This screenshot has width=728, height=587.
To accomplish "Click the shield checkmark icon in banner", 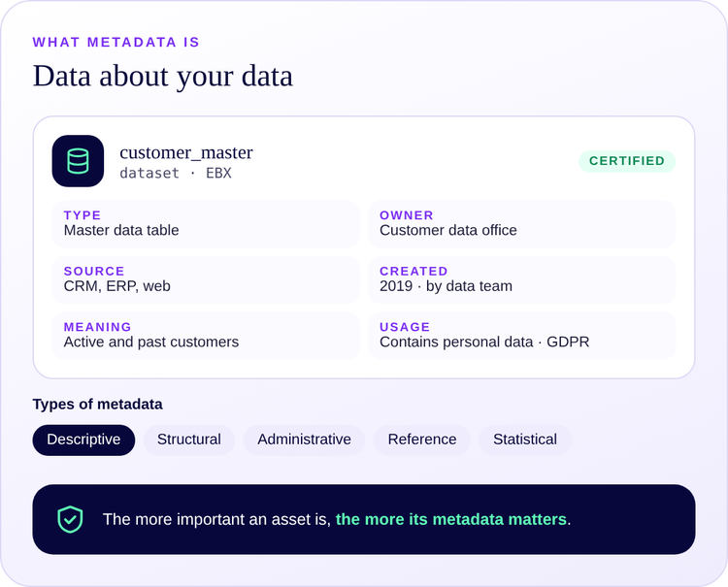I will click(x=70, y=519).
